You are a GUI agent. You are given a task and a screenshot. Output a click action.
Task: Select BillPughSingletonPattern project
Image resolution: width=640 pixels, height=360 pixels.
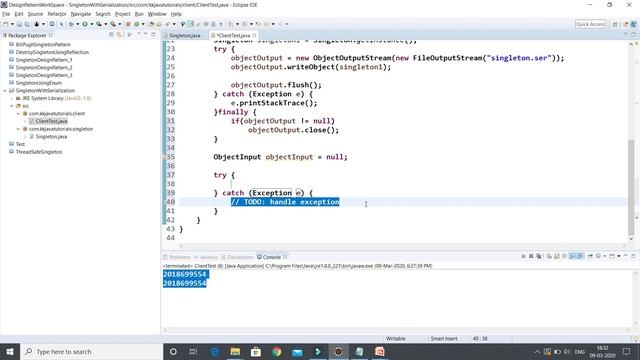coord(40,44)
